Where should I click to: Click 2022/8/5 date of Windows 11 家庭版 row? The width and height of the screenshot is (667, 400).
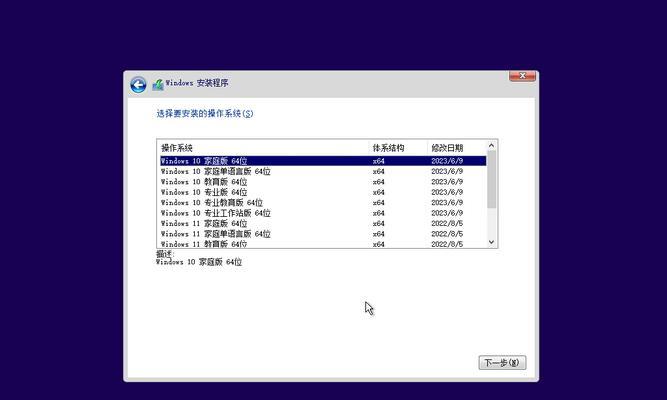click(x=447, y=223)
